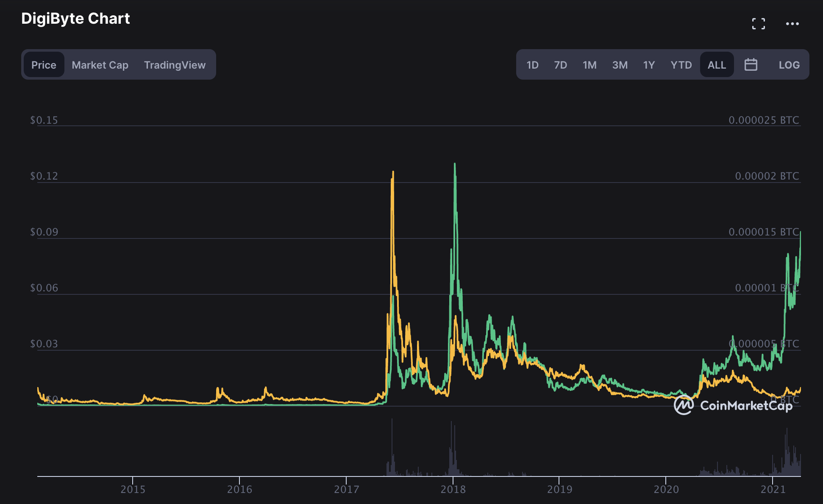823x504 pixels.
Task: Click the $0.06 price axis label
Action: point(44,288)
